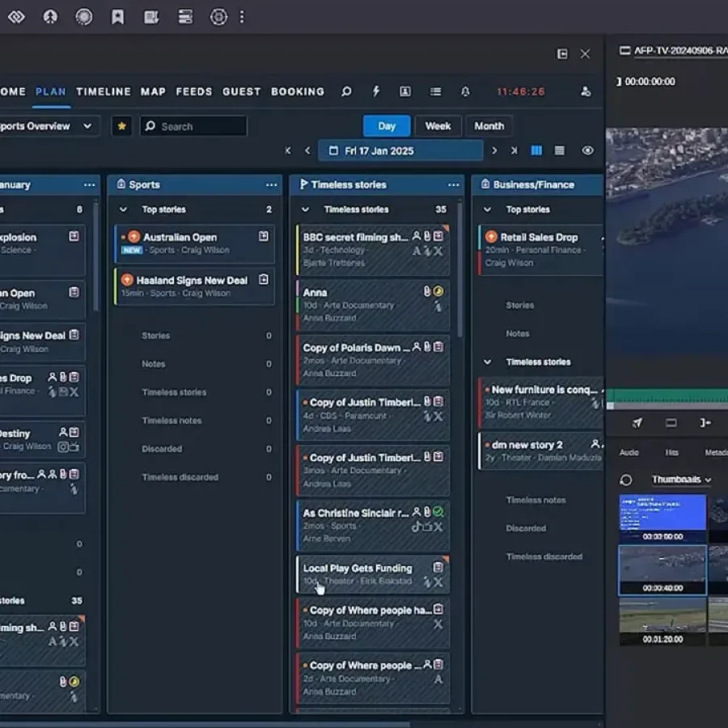Click X platform icon on Local Play card
The image size is (728, 728).
click(438, 582)
